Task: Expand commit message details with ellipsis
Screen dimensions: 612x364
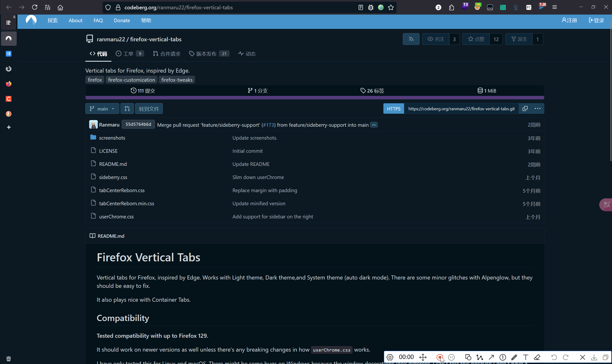Action: (374, 125)
